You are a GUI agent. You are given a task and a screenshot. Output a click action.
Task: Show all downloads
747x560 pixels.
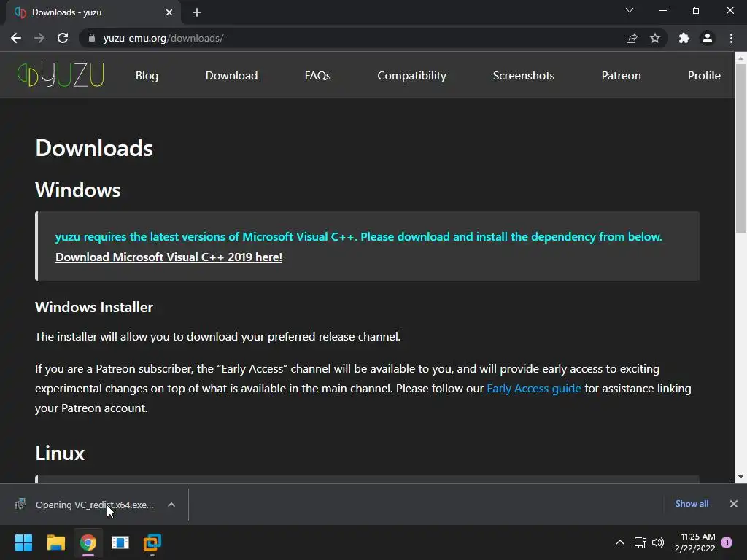pyautogui.click(x=692, y=504)
